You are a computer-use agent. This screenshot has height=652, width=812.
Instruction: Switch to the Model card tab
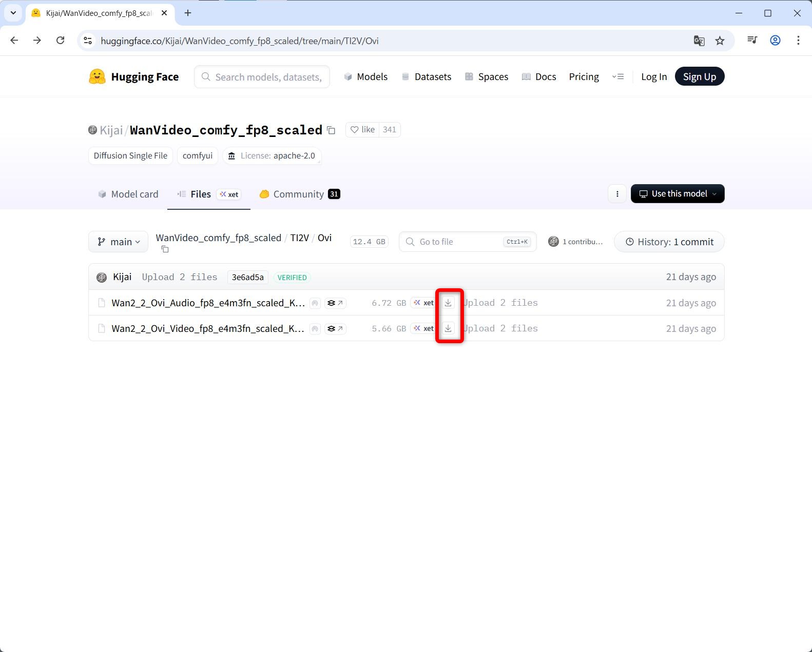point(128,194)
